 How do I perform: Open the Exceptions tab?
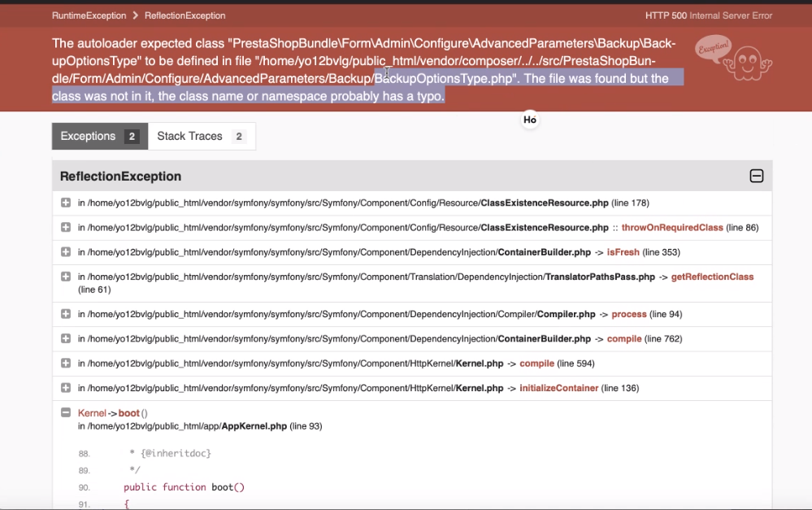pyautogui.click(x=100, y=137)
